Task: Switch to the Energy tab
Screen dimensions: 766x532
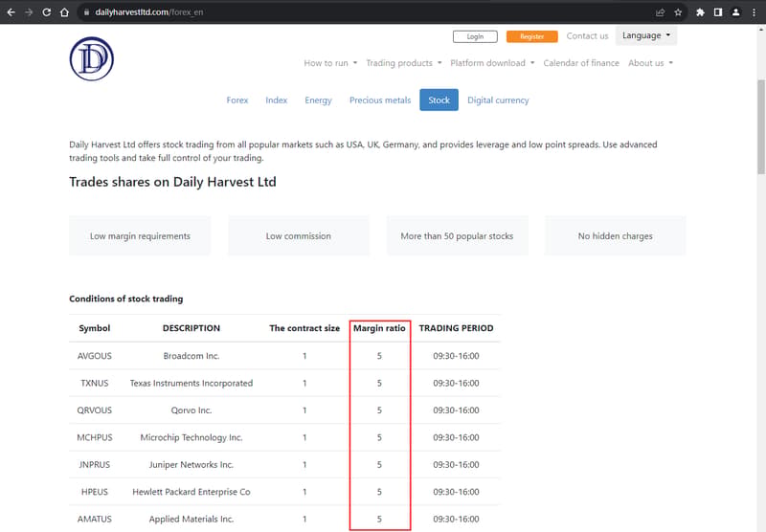Action: pos(318,100)
